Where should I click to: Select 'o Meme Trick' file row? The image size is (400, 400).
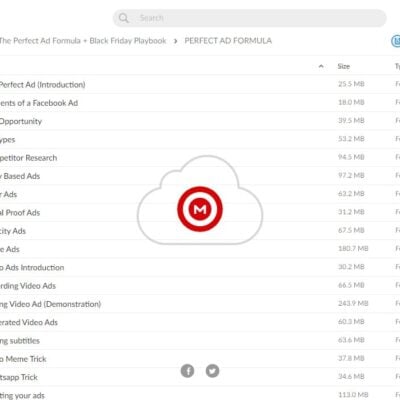click(x=200, y=359)
